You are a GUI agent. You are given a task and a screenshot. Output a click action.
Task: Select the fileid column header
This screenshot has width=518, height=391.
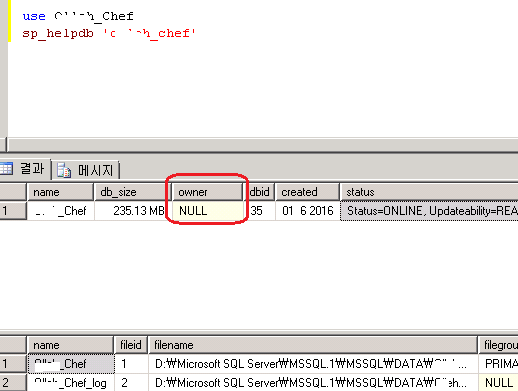pyautogui.click(x=131, y=345)
